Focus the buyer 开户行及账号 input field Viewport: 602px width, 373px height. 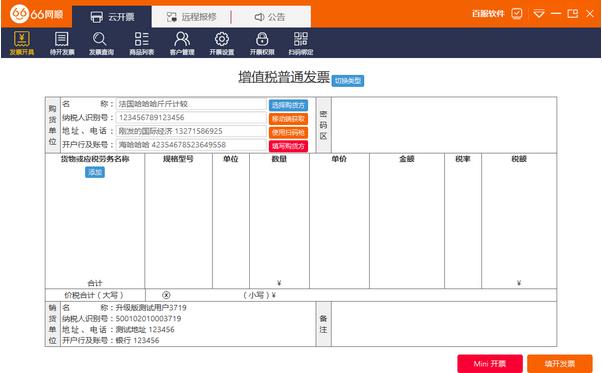191,145
